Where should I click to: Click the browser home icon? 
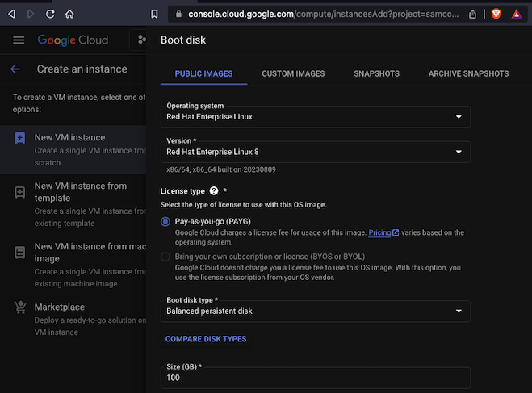point(70,14)
